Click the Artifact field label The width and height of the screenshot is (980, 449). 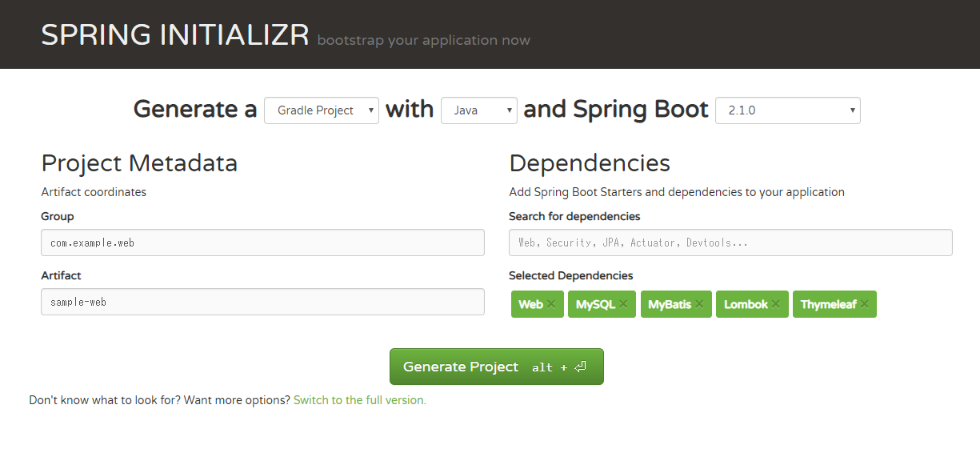coord(62,275)
